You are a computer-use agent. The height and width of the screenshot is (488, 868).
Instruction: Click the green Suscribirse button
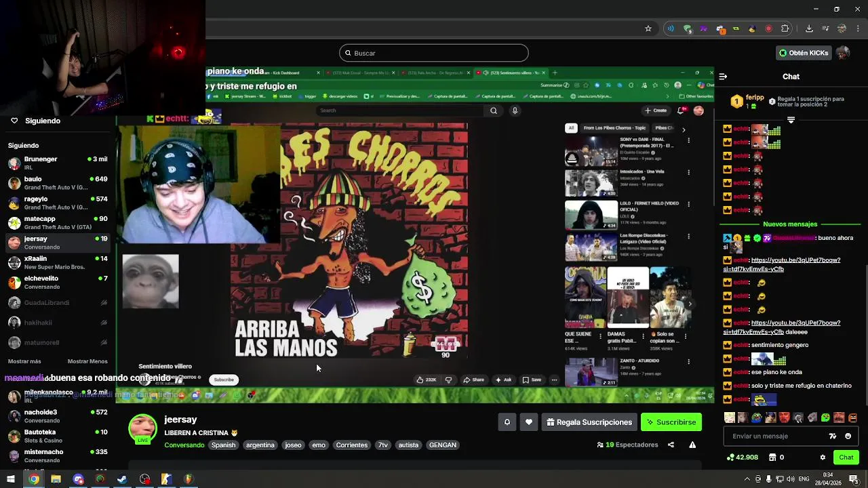tap(671, 422)
